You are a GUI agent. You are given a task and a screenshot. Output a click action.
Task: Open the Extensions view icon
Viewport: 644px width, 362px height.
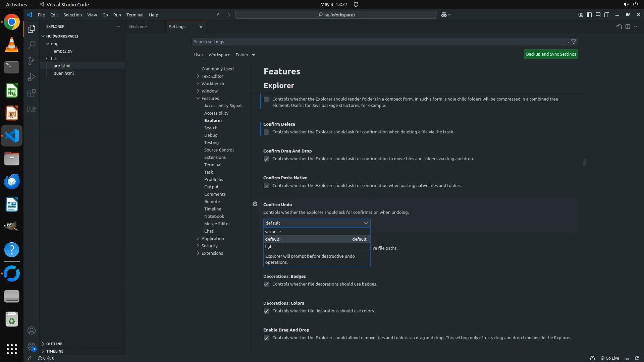pos(32,93)
